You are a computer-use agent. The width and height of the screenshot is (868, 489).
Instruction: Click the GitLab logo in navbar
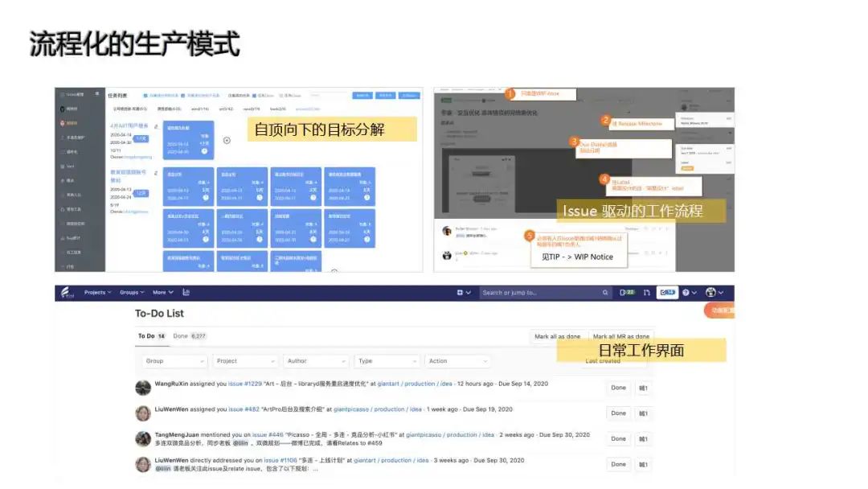[x=67, y=293]
